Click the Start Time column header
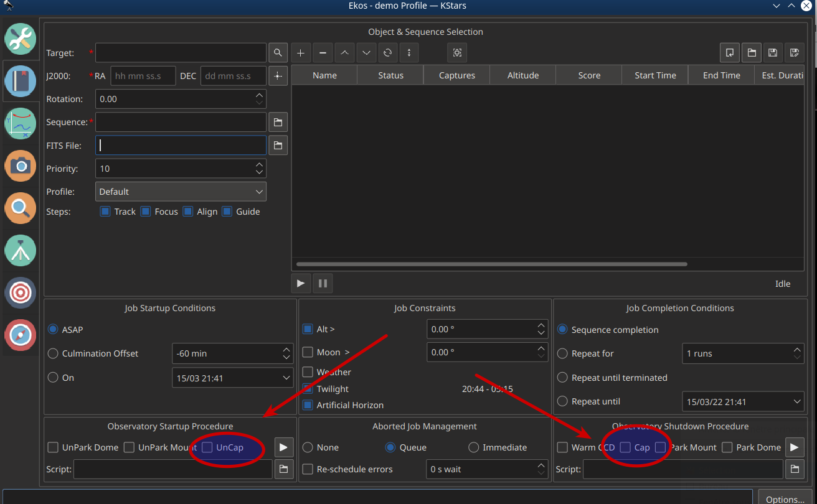The image size is (817, 504). pyautogui.click(x=655, y=75)
